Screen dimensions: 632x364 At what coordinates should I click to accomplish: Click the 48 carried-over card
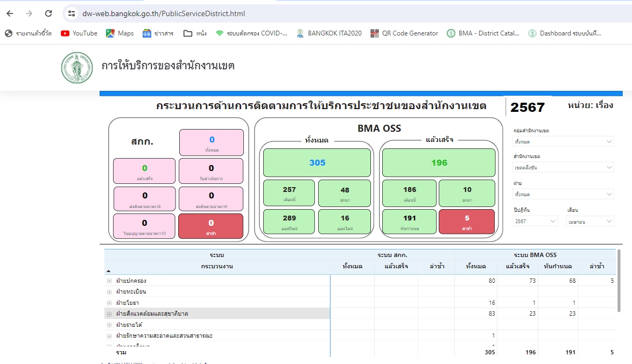(345, 193)
